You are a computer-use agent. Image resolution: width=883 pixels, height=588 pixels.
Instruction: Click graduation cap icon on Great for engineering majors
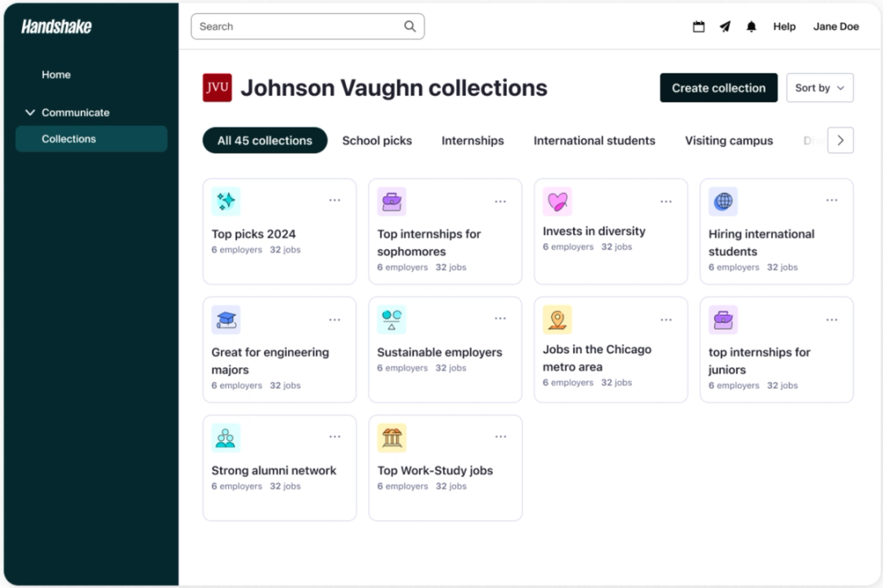point(226,319)
